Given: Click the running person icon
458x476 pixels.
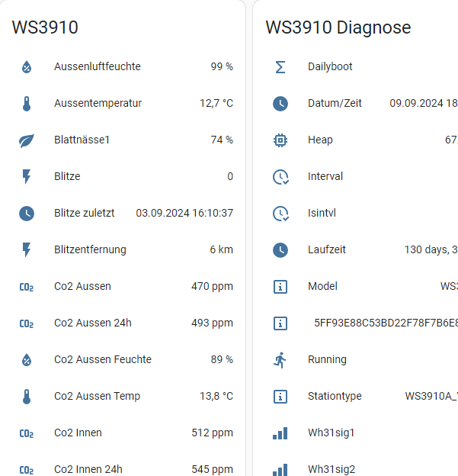Looking at the screenshot, I should [x=280, y=360].
